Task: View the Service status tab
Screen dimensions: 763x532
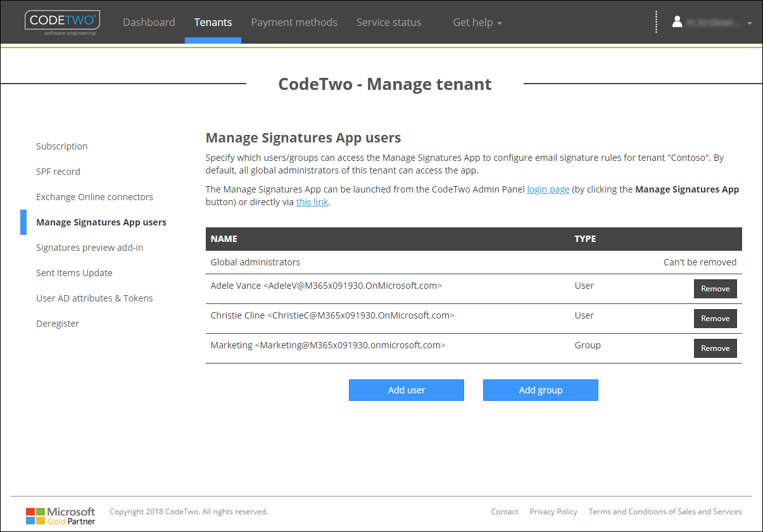Action: tap(389, 22)
